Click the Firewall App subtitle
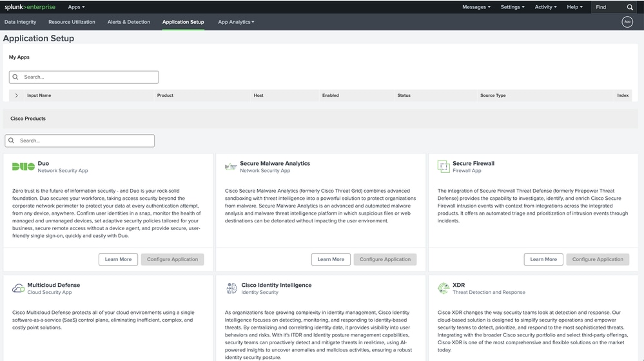Image resolution: width=644 pixels, height=361 pixels. tap(467, 170)
